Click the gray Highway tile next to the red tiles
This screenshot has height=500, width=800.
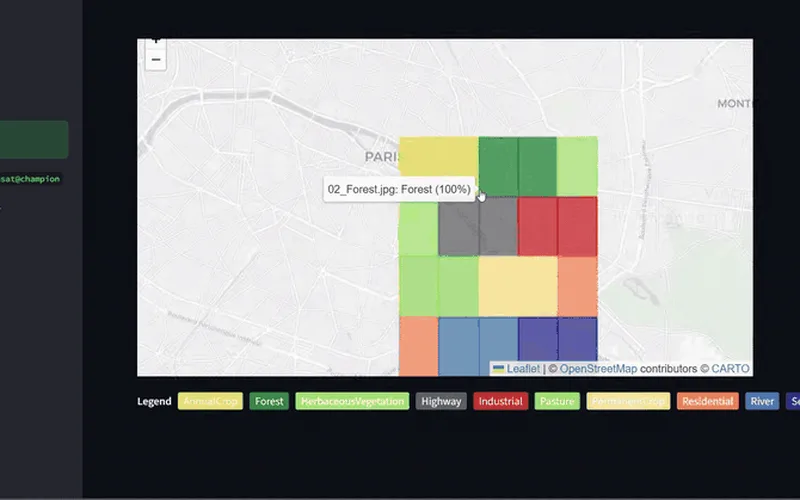[x=498, y=226]
